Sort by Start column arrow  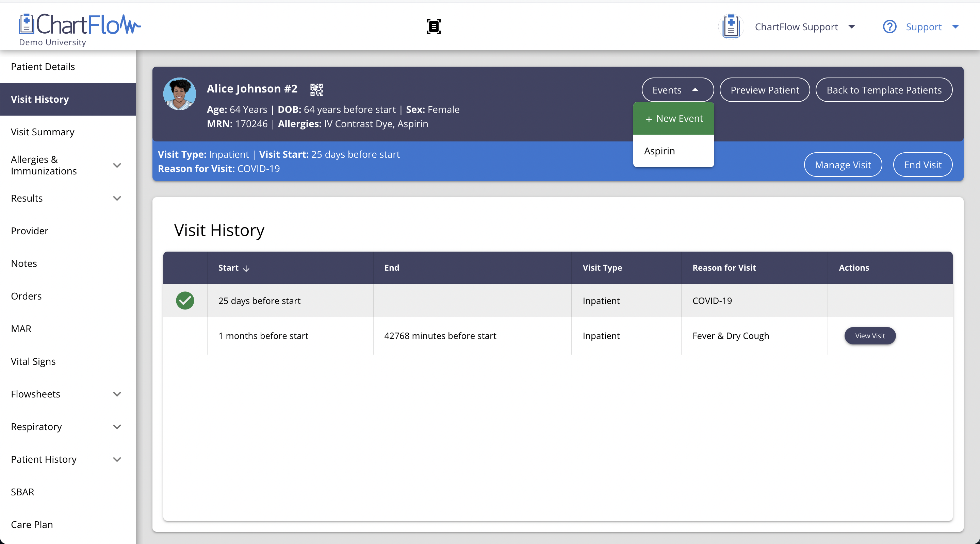246,268
